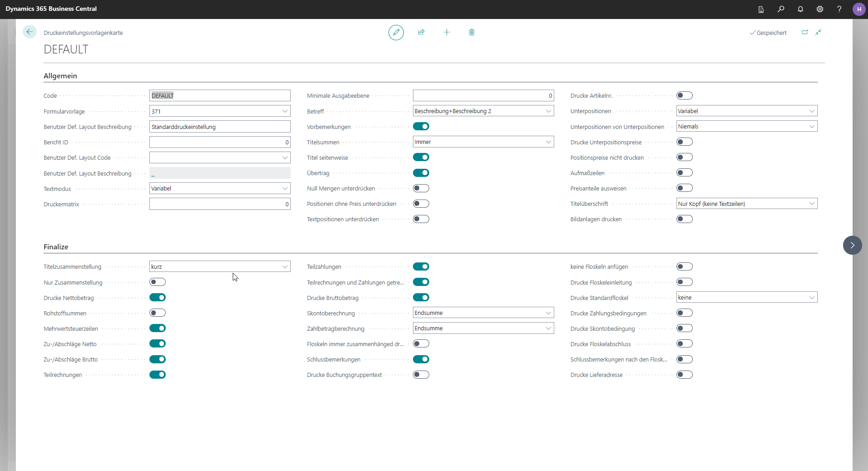Open the settings gear icon

[820, 9]
